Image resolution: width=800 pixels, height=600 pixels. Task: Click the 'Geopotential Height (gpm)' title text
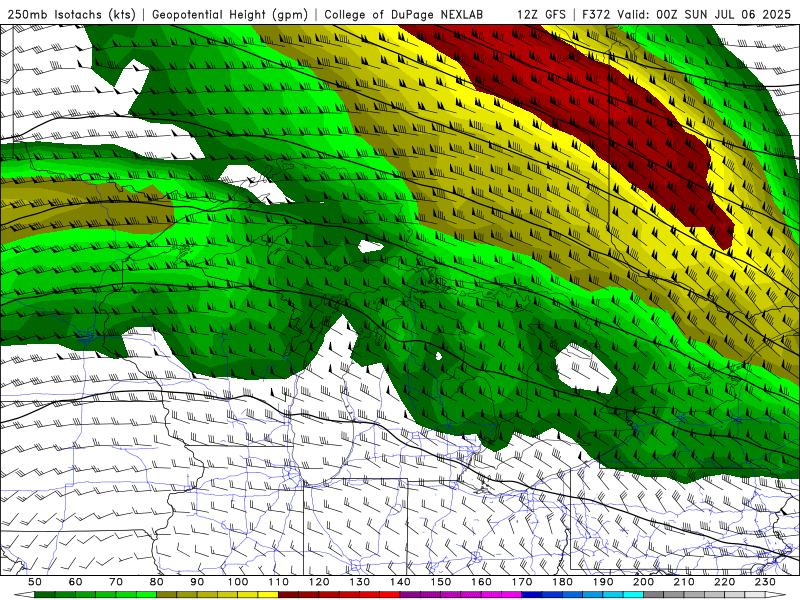click(x=230, y=14)
